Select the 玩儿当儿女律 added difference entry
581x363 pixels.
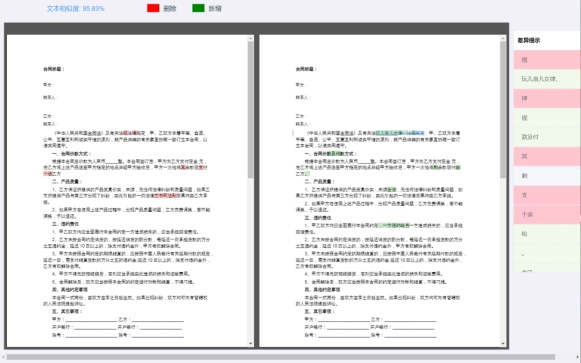[x=547, y=79]
